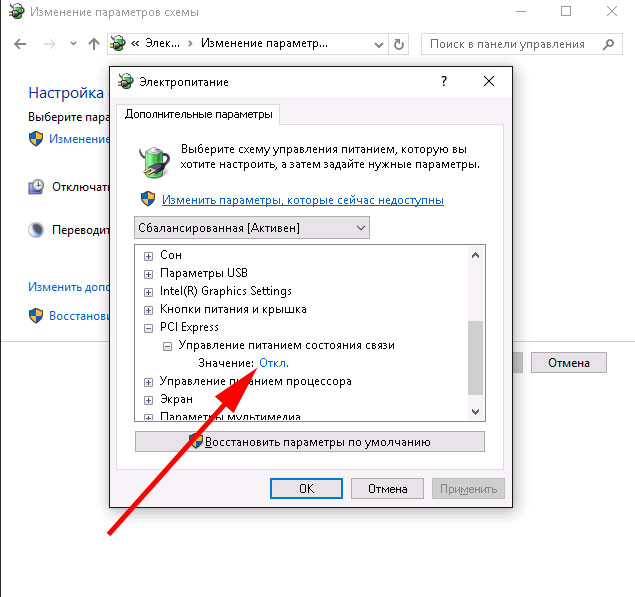Click the 'Изменение' shield link in background window
This screenshot has height=597, width=635.
point(79,139)
